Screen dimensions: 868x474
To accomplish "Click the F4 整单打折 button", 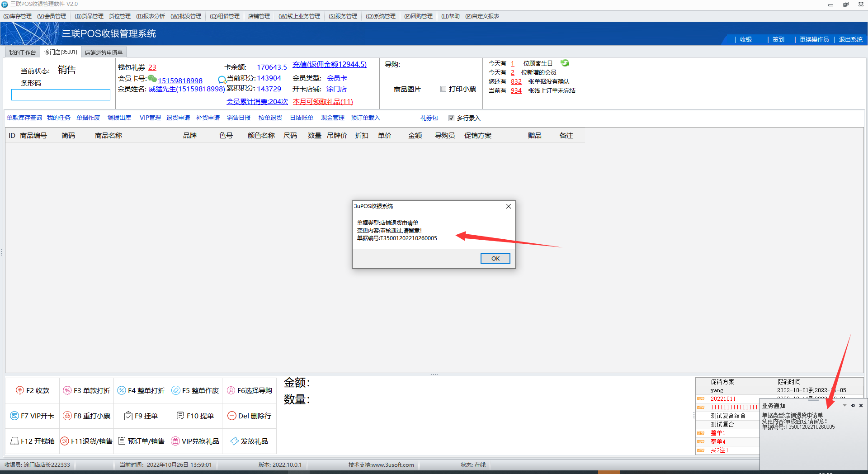I will (x=141, y=390).
